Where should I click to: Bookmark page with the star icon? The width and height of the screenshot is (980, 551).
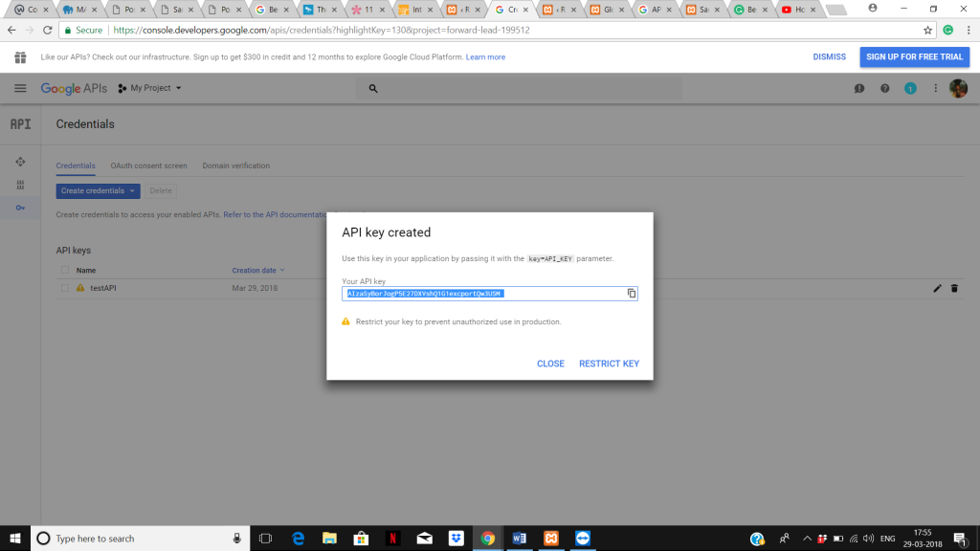(927, 30)
